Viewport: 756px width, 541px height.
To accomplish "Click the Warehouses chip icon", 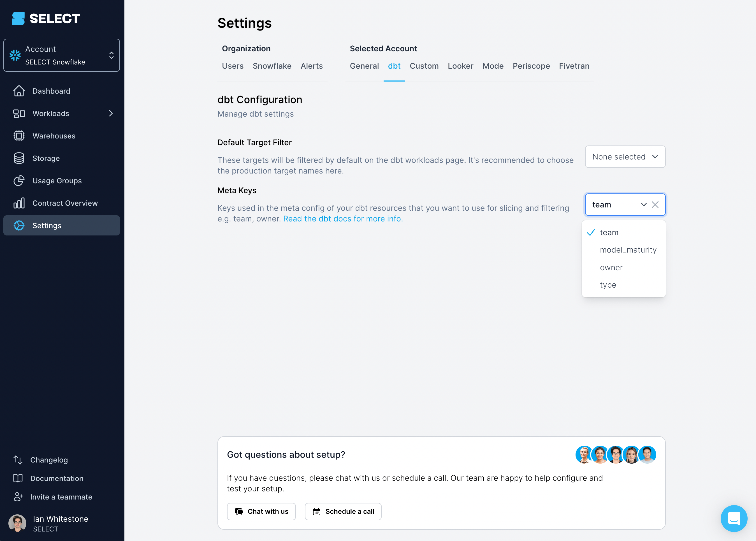I will [19, 136].
